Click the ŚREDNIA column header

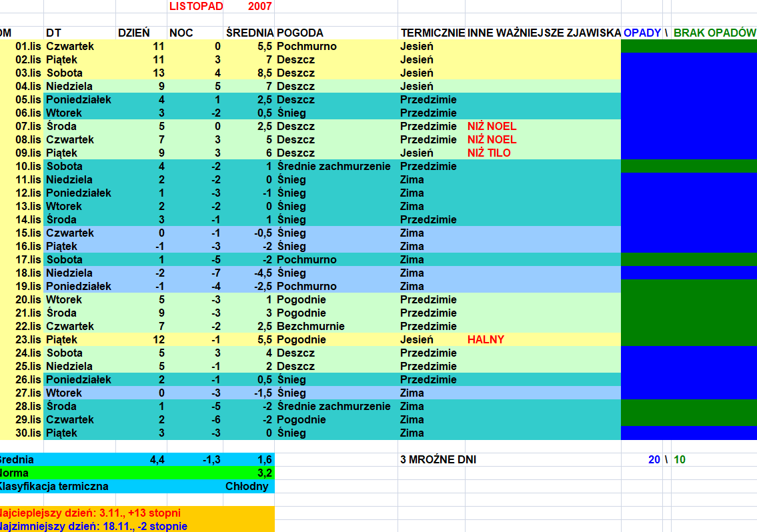click(249, 33)
